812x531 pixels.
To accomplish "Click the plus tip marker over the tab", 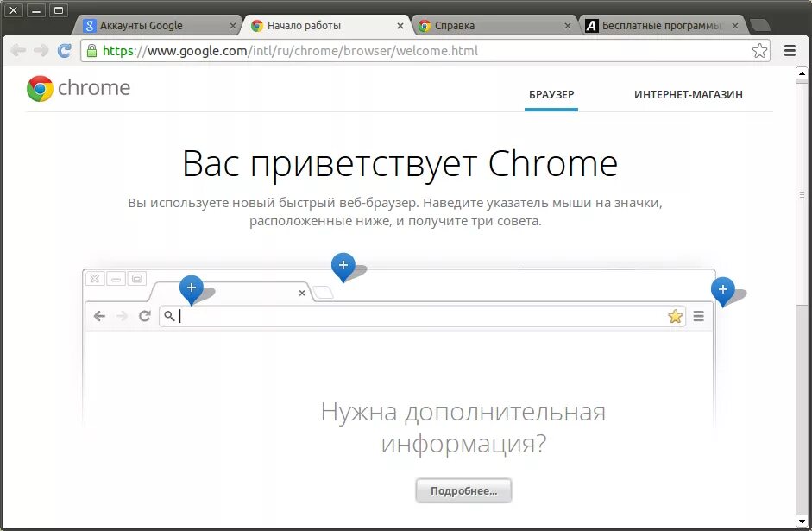I will (x=191, y=288).
